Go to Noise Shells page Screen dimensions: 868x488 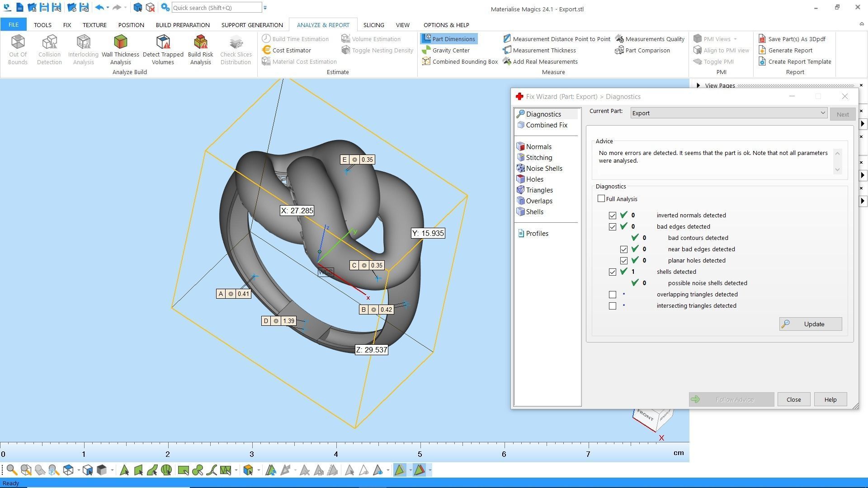(539, 169)
